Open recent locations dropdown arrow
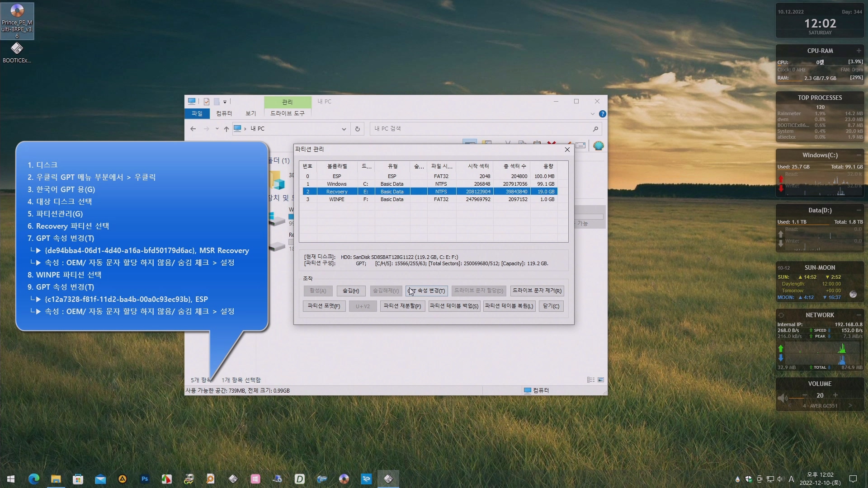868x488 pixels. point(217,129)
